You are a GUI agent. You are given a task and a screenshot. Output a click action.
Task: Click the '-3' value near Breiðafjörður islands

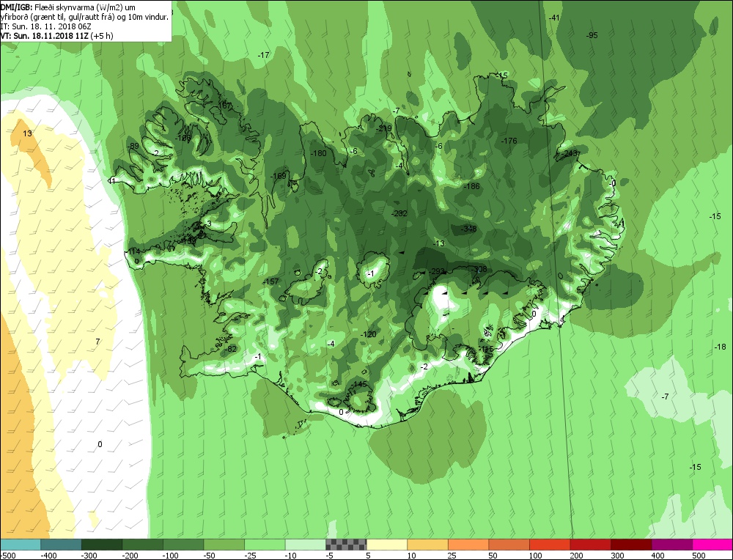(208, 224)
